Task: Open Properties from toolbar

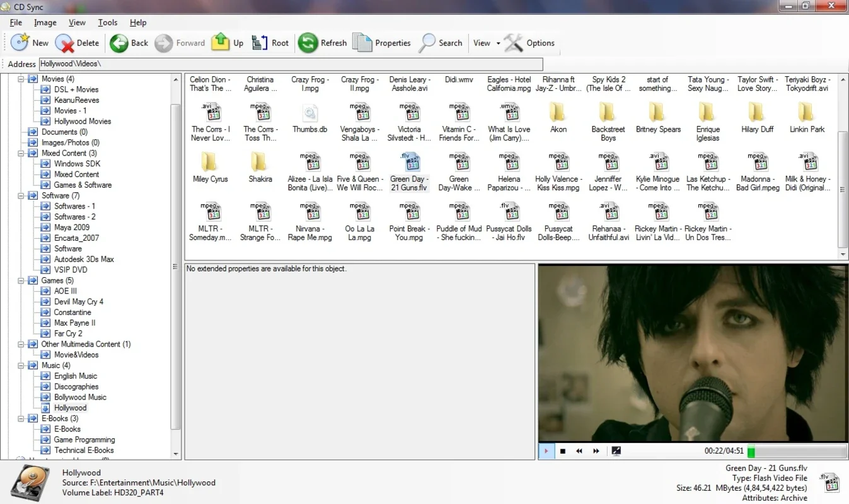Action: pyautogui.click(x=382, y=43)
